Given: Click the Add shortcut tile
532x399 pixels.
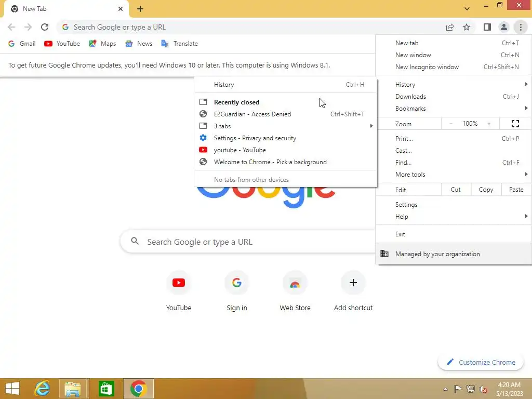Looking at the screenshot, I should (x=353, y=291).
